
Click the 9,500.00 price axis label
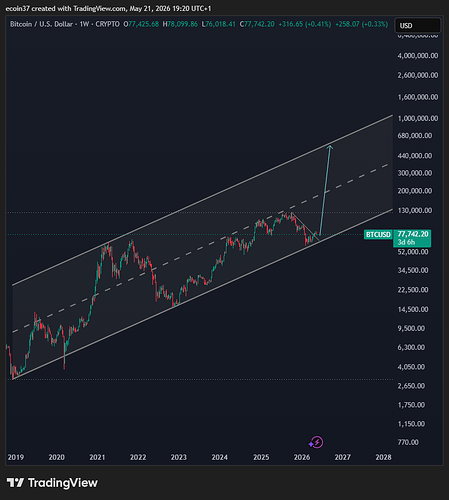(x=411, y=328)
